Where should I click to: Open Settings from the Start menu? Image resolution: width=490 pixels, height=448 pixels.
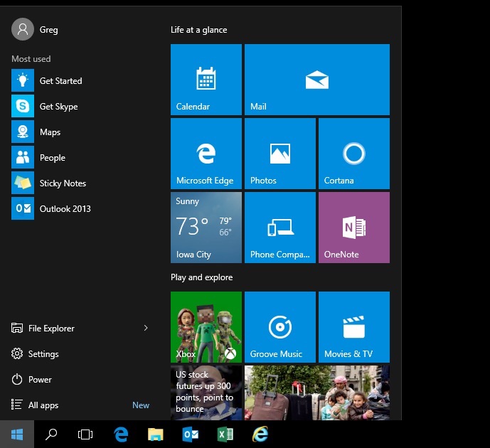[x=43, y=354]
